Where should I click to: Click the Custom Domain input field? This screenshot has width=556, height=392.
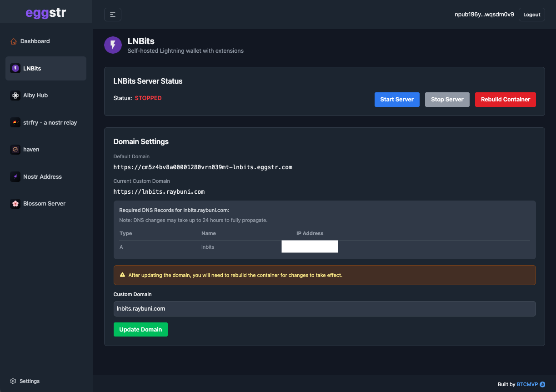[x=325, y=308]
